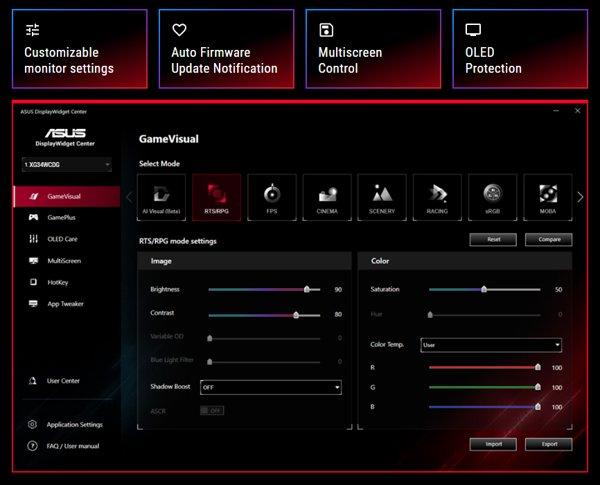The image size is (600, 485).
Task: Toggle the ASCR off switch
Action: point(212,411)
